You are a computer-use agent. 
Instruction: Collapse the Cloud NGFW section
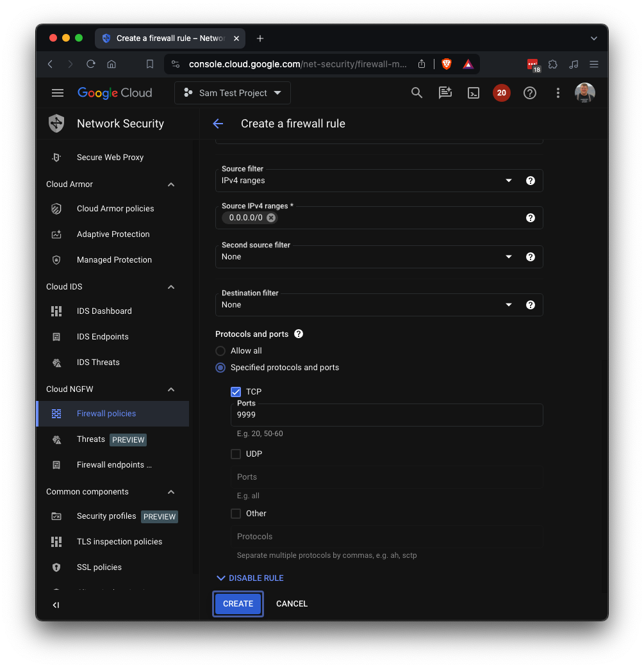pyautogui.click(x=171, y=389)
